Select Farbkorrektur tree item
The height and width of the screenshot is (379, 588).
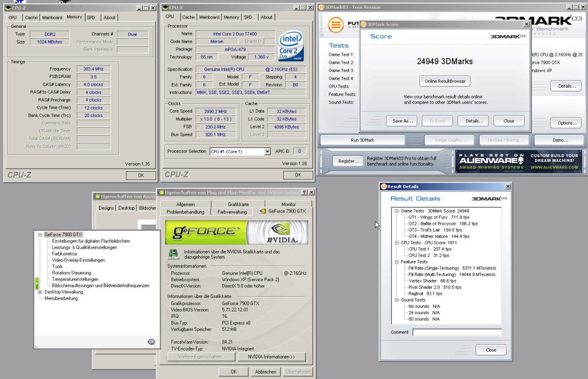coord(65,254)
